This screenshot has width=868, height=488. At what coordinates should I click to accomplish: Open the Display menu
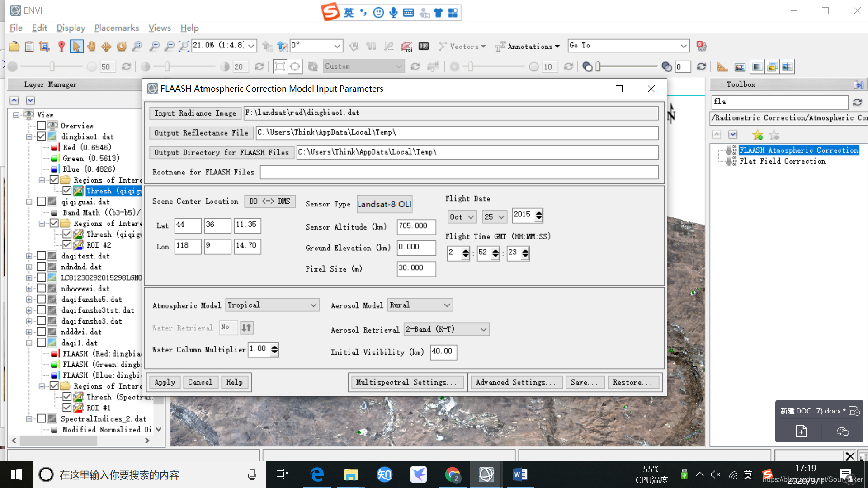click(x=71, y=28)
